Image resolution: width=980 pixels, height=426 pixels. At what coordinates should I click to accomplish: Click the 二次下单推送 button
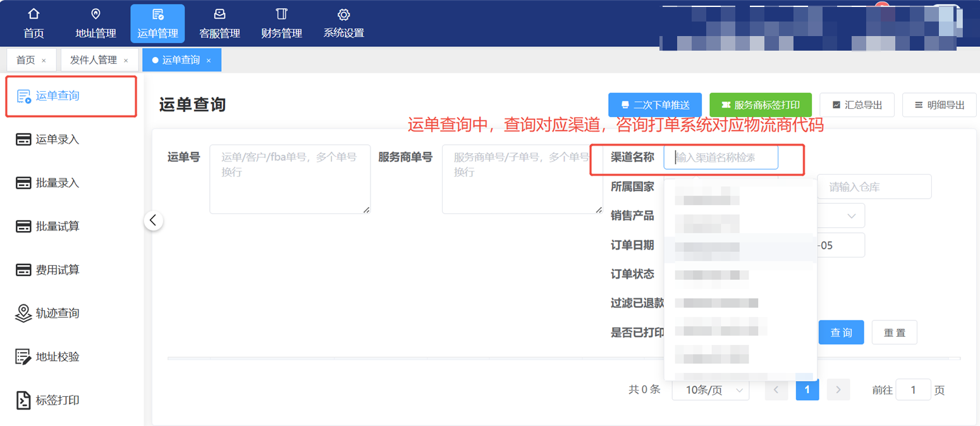coord(655,105)
